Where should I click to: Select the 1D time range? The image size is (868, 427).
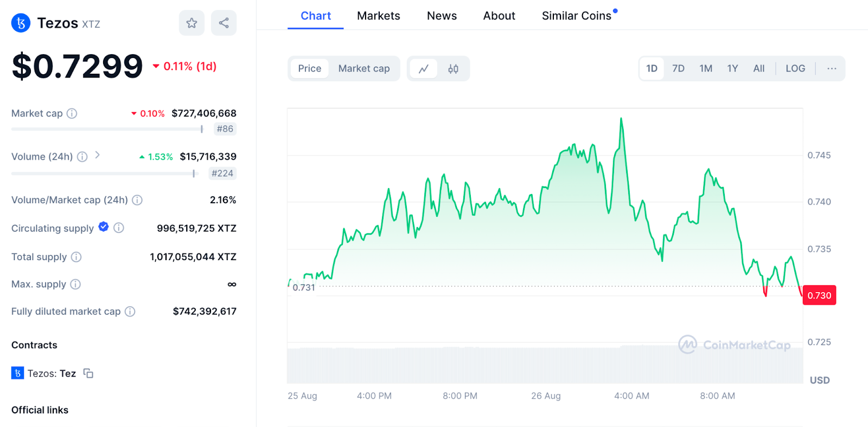(652, 69)
